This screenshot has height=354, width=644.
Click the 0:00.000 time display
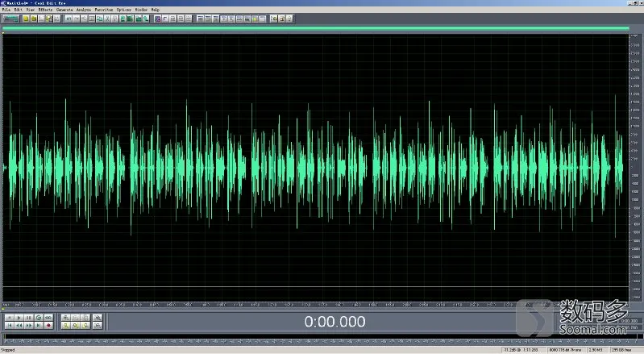[334, 322]
